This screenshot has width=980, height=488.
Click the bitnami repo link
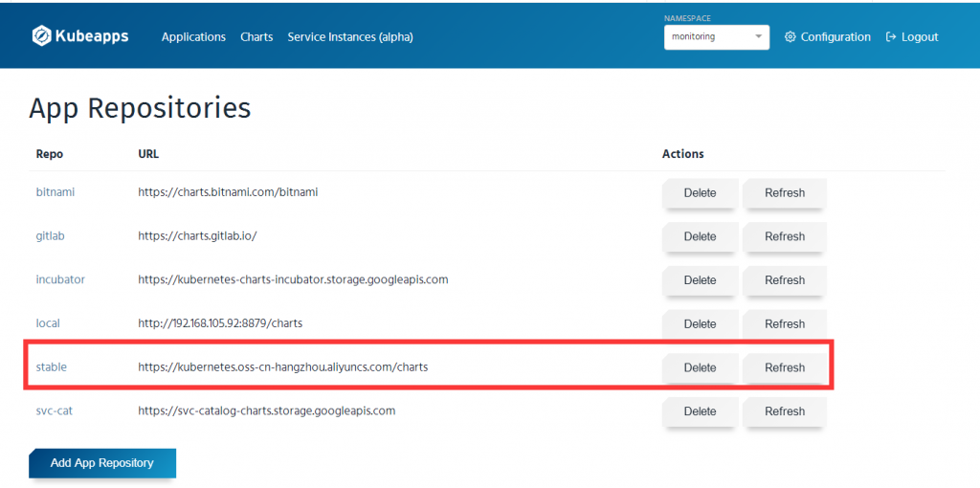[55, 192]
